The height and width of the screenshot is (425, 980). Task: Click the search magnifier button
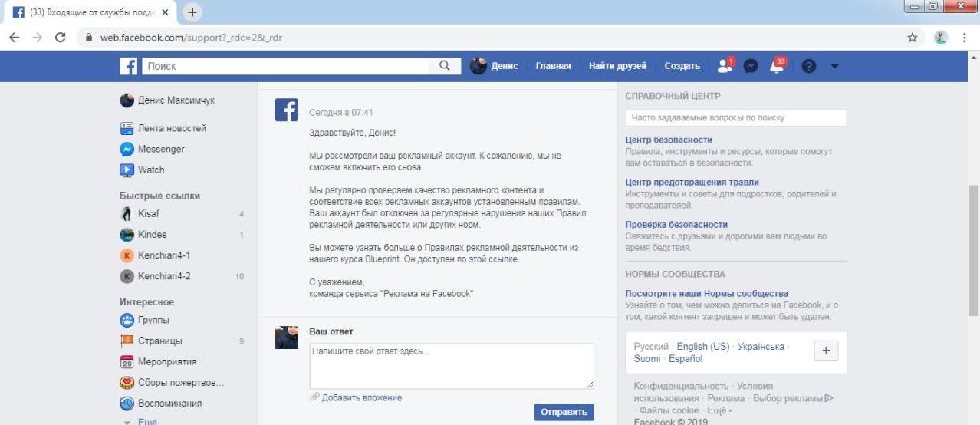point(445,67)
